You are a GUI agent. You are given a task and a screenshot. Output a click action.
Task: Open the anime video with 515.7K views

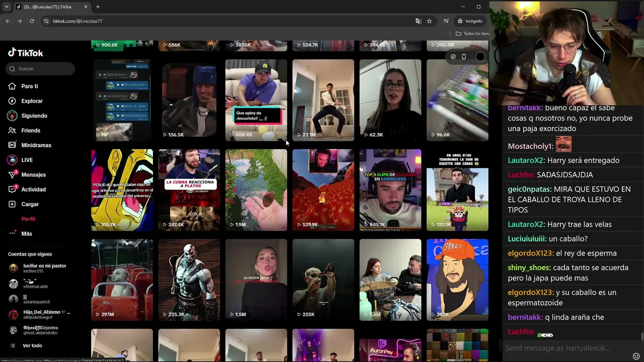pyautogui.click(x=122, y=190)
